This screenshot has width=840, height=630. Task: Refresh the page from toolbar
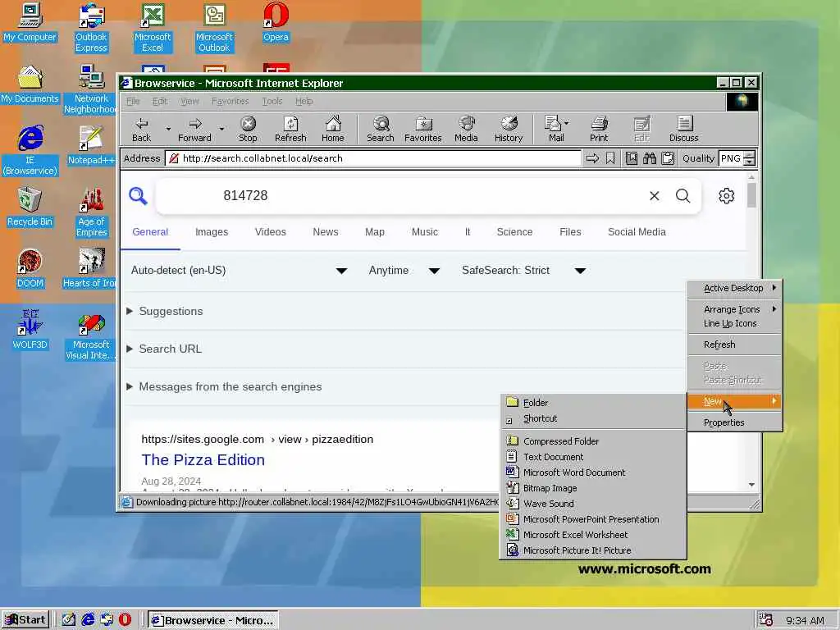coord(290,129)
